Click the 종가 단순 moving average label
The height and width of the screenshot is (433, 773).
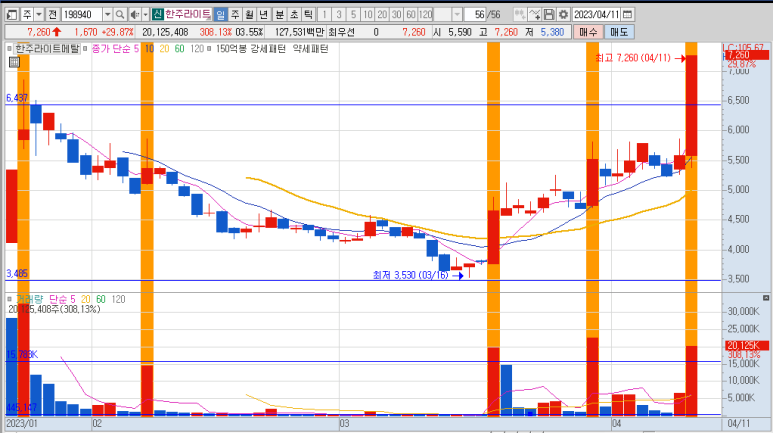tap(111, 49)
